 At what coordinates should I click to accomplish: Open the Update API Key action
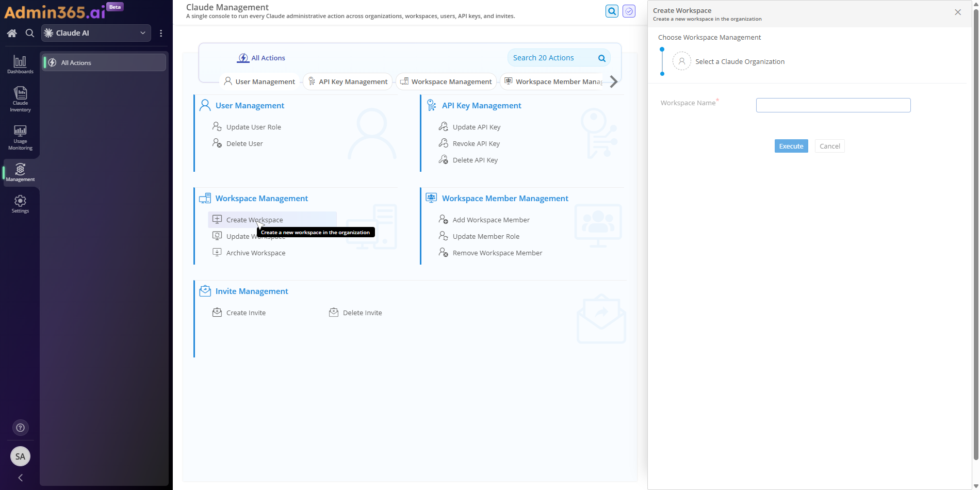470,127
